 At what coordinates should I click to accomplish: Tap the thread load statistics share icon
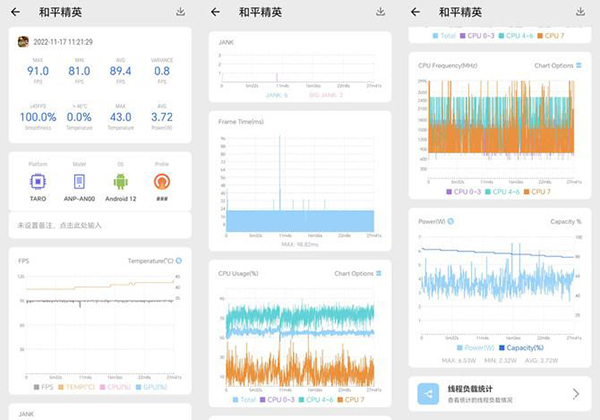tap(429, 393)
